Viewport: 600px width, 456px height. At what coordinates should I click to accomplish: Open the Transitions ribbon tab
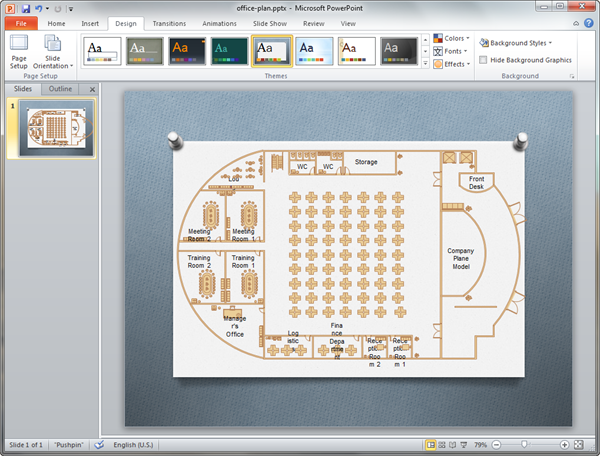(169, 22)
